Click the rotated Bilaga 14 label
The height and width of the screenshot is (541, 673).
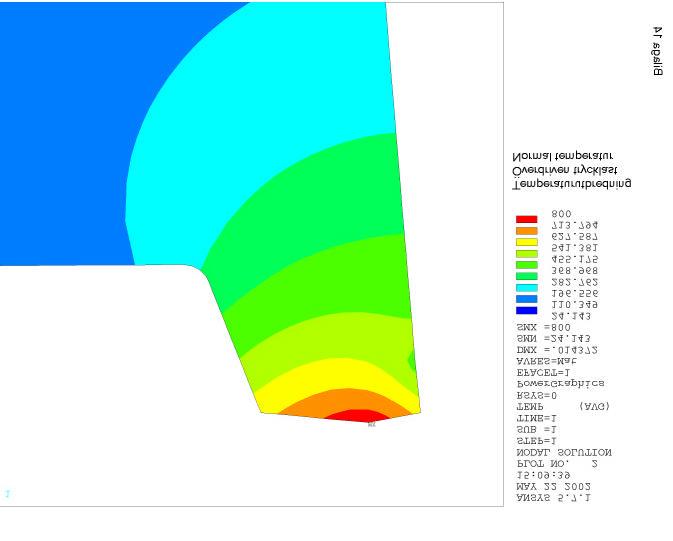pos(657,51)
